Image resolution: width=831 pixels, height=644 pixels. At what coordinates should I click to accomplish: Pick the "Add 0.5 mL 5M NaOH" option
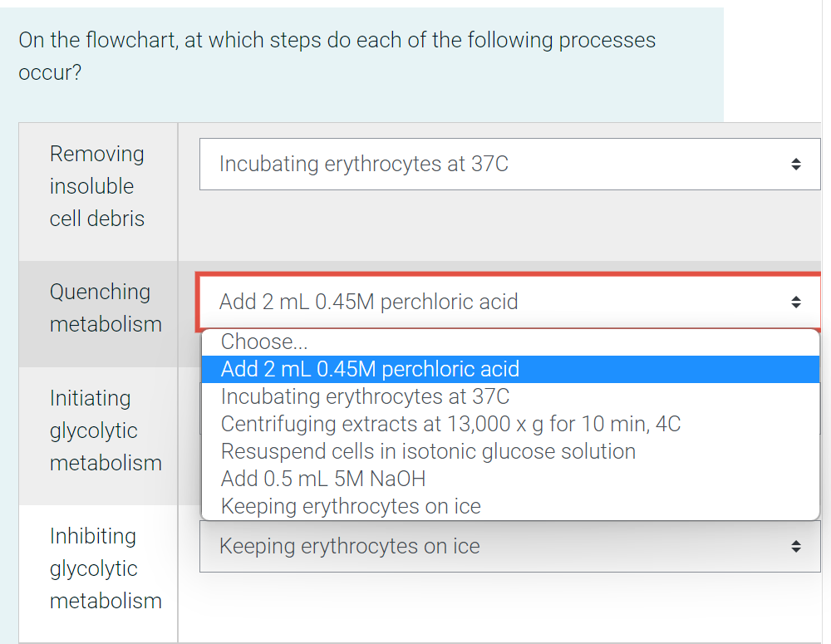click(x=323, y=479)
